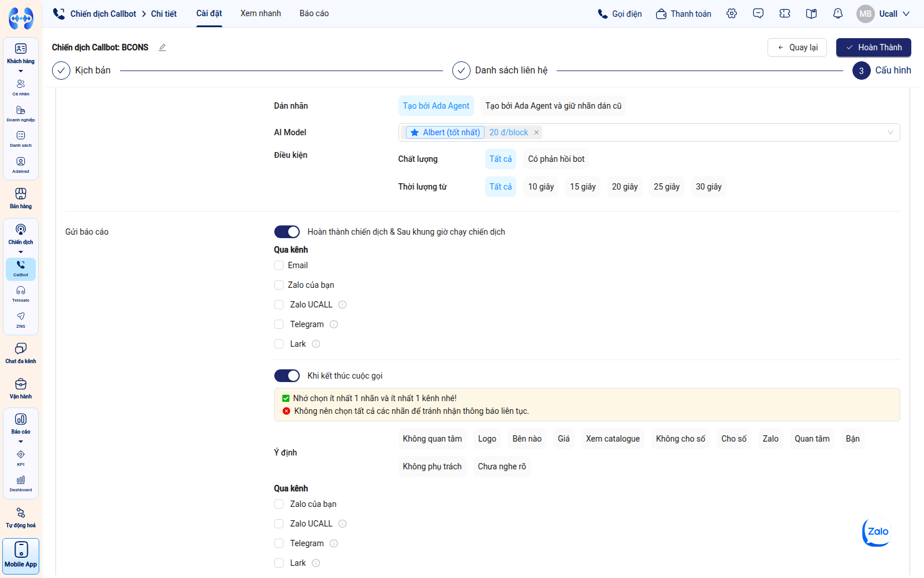924x578 pixels.
Task: Click the Chat đa kênh sidebar icon
Action: pos(21,353)
